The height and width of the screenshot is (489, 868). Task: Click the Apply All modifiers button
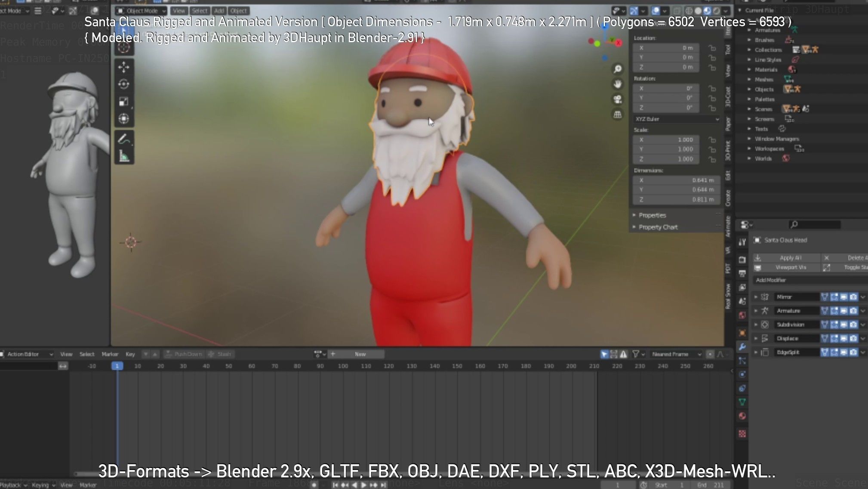pos(786,258)
